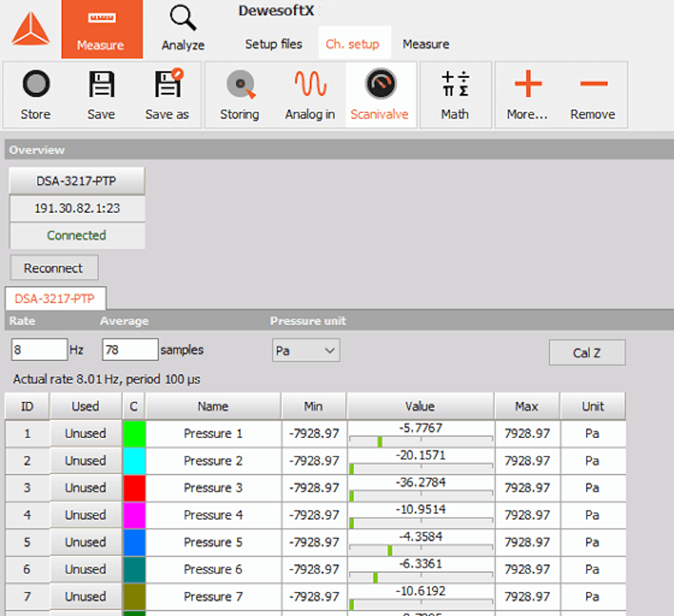Screen dimensions: 674x616
Task: Click the Cal Z button
Action: [x=586, y=353]
